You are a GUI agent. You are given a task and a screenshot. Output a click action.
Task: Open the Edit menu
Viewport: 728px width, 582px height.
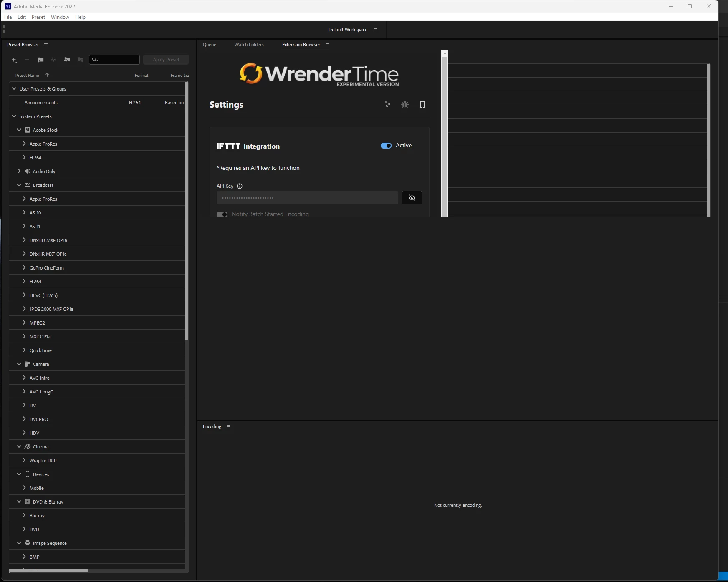(22, 17)
